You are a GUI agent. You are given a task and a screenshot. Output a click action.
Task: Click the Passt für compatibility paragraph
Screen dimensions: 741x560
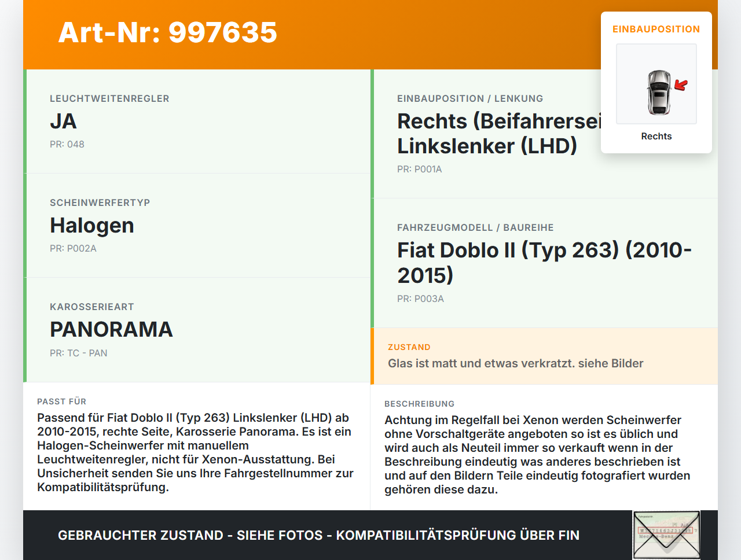coord(196,452)
